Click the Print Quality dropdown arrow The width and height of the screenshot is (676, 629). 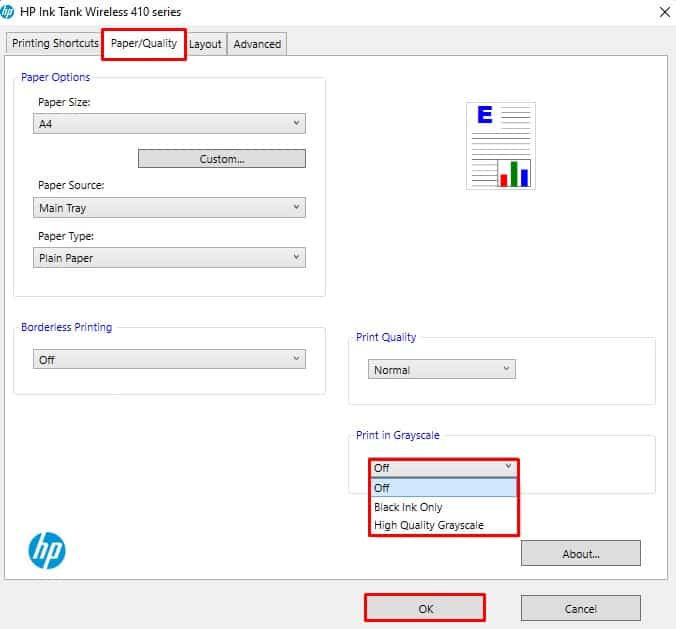tap(507, 369)
